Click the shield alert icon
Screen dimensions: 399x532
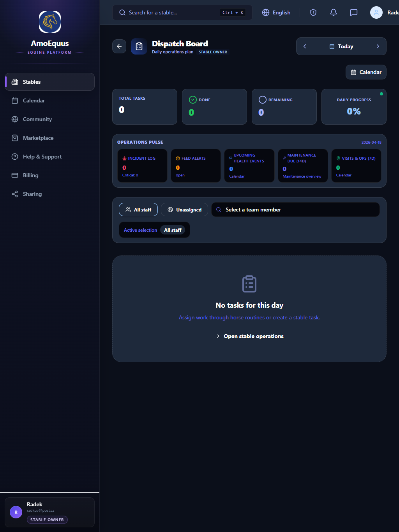pyautogui.click(x=313, y=12)
